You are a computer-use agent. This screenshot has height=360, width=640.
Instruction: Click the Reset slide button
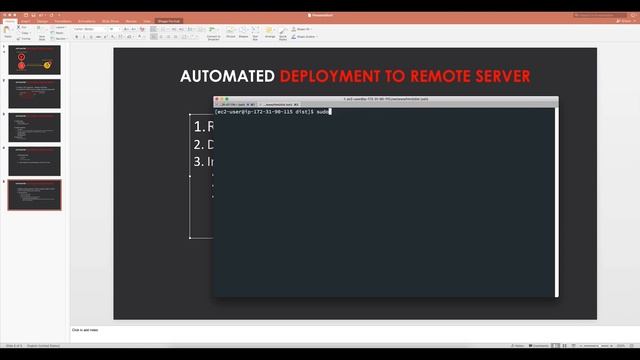click(58, 33)
